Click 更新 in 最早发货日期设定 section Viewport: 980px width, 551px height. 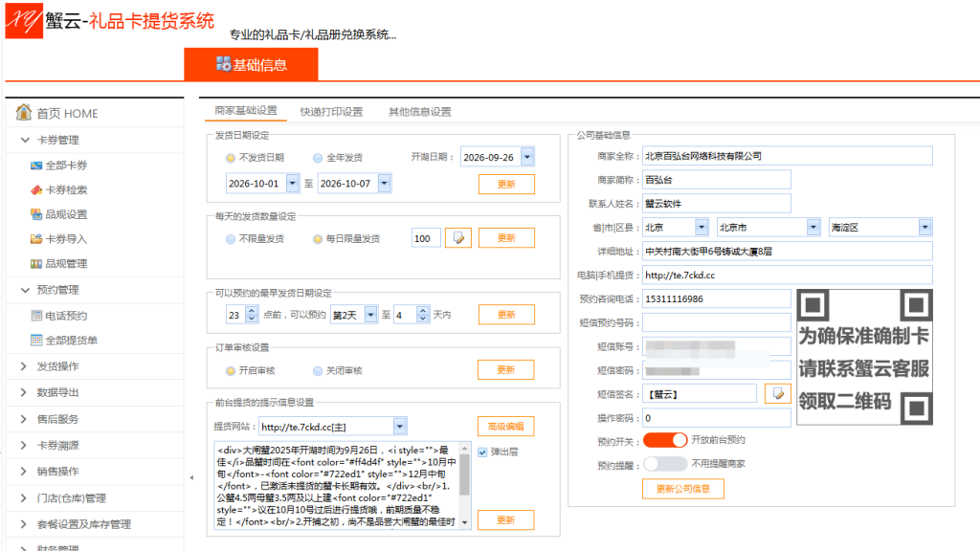506,314
